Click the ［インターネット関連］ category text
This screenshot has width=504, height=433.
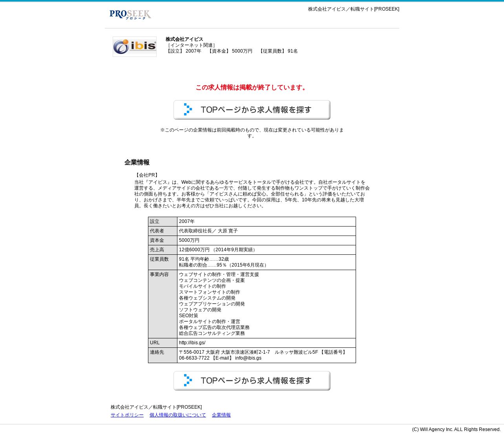pyautogui.click(x=192, y=45)
